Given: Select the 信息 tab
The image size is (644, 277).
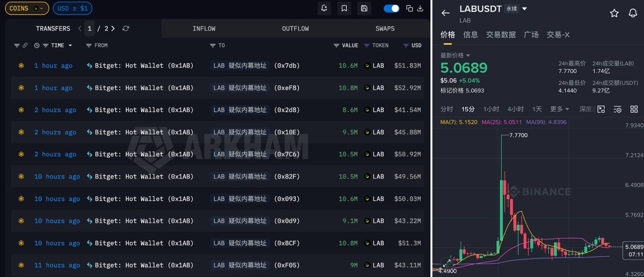Looking at the screenshot, I should point(470,35).
